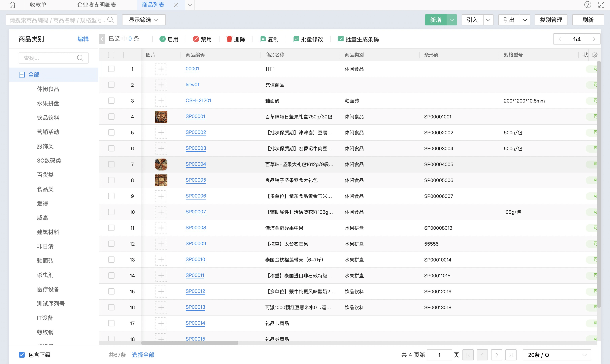610x364 pixels.
Task: Expand the 显示筛选 filter dropdown
Action: 144,20
